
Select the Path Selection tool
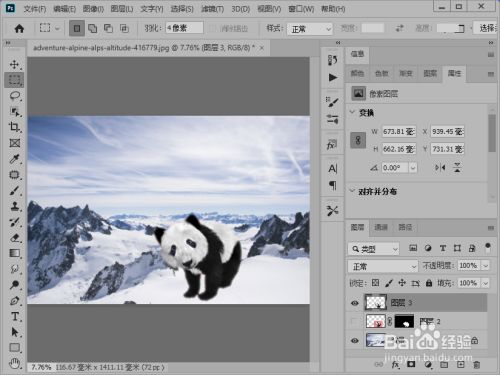coord(14,332)
